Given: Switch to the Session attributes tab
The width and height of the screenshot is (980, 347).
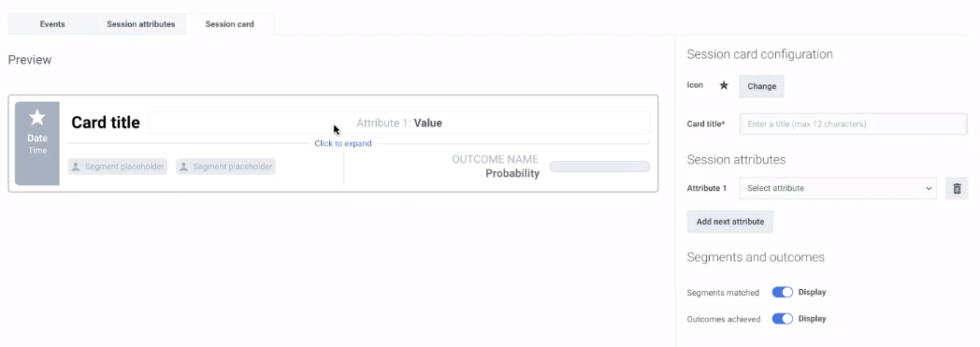Looking at the screenshot, I should 140,24.
